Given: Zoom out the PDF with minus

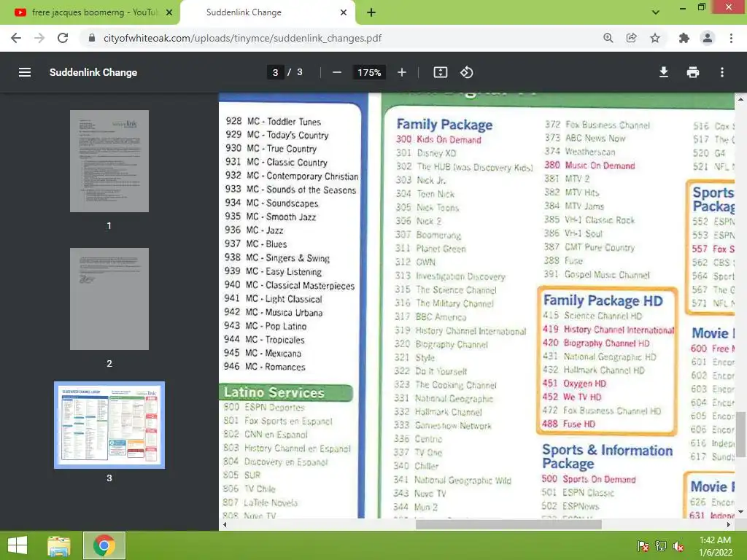Looking at the screenshot, I should click(337, 72).
